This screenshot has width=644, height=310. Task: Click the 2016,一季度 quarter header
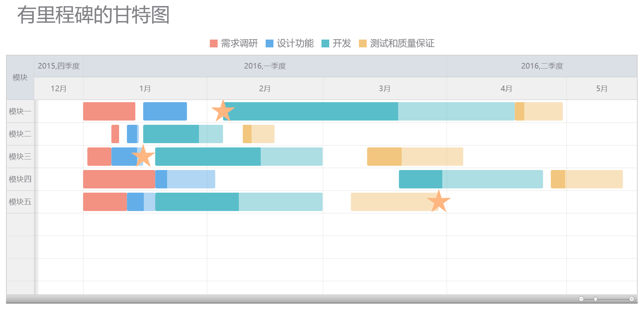coord(265,66)
